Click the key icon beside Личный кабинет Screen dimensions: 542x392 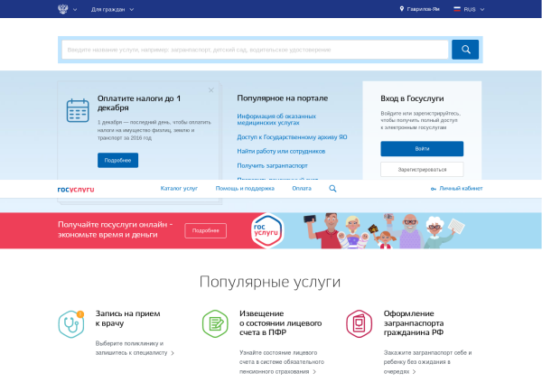(x=433, y=189)
